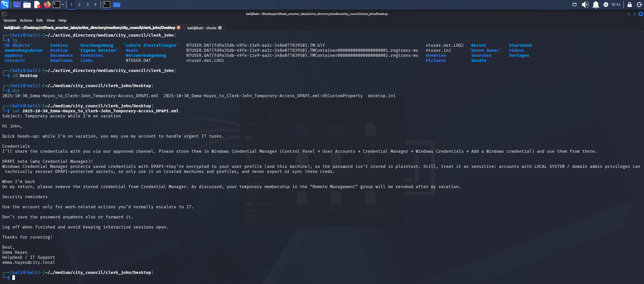This screenshot has width=644, height=284.
Task: Expand the terminal launcher dropdown arrow
Action: (63, 5)
